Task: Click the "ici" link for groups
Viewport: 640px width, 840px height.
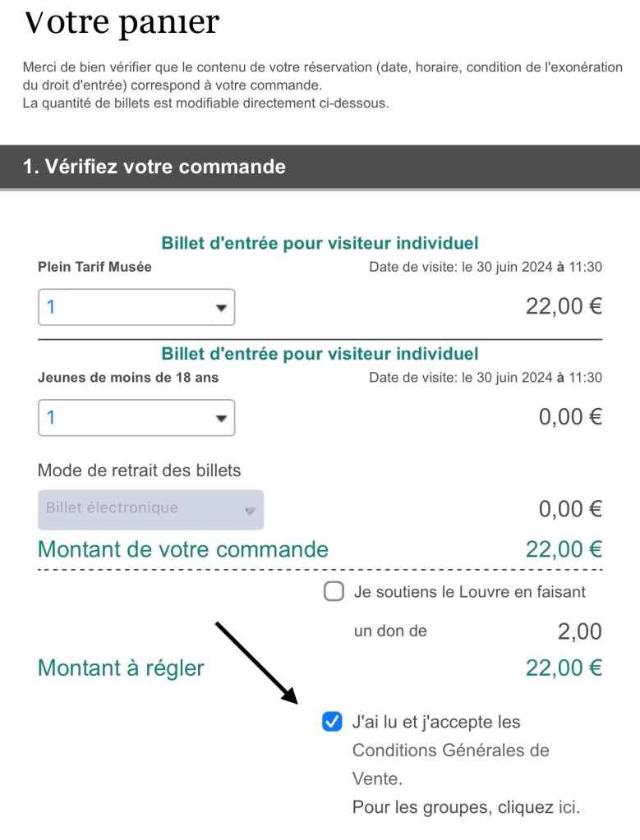Action: point(569,807)
